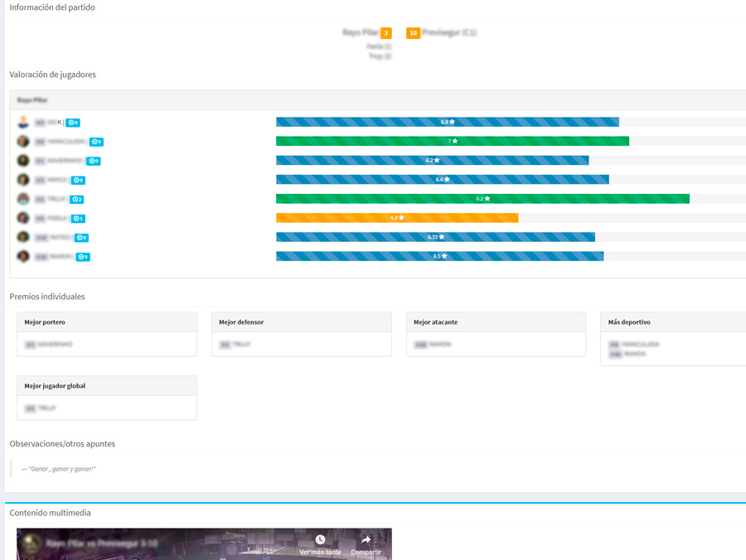Click the star on the 4.8 rating
This screenshot has width=746, height=560.
402,218
